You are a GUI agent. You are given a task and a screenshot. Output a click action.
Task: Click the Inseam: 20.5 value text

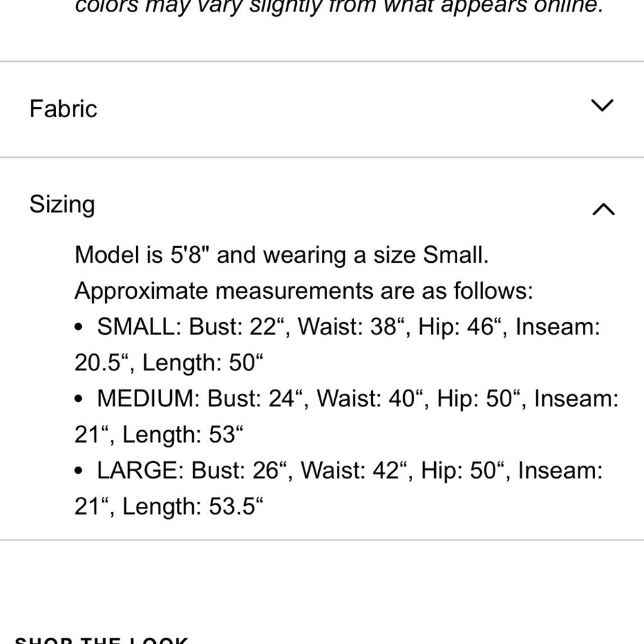pos(337,345)
